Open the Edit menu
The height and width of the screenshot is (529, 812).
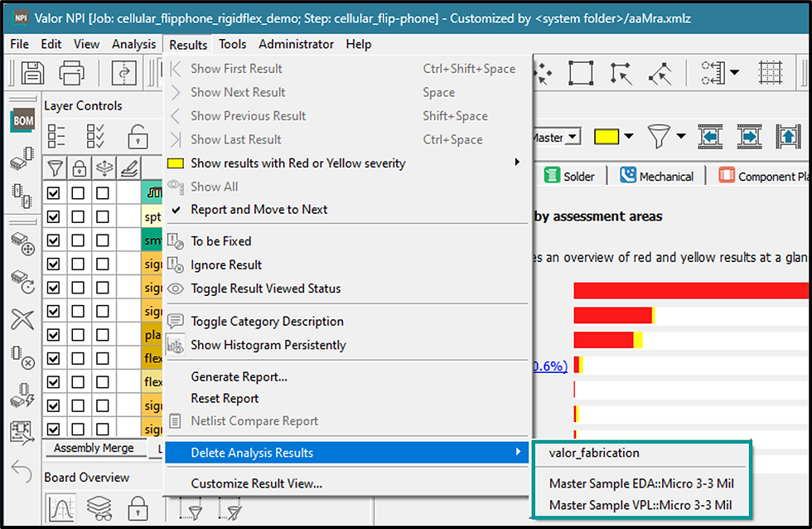click(51, 44)
